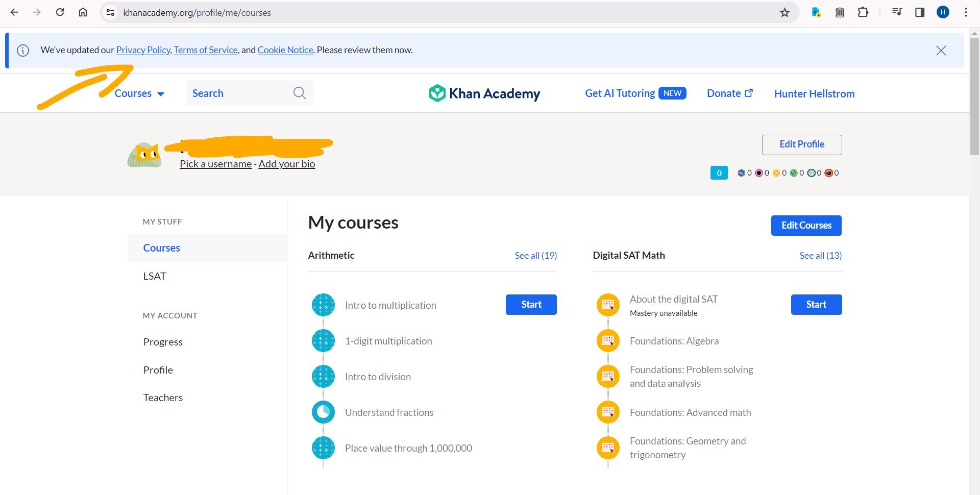Click the Black Hole badge icon

[829, 173]
